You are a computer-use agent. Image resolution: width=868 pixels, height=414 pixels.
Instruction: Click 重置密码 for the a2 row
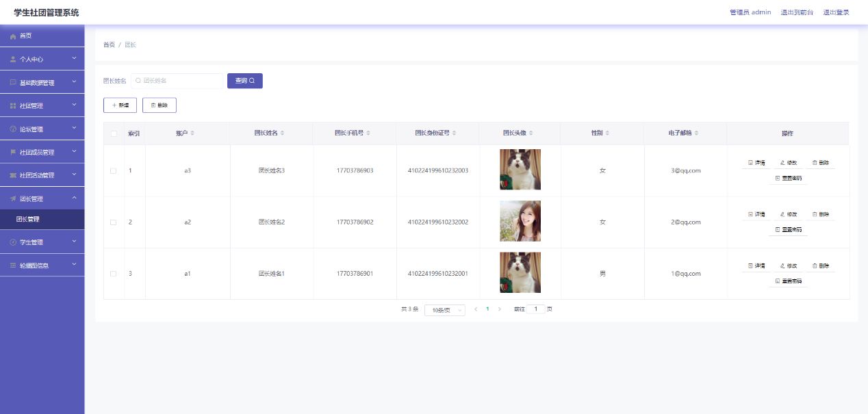pyautogui.click(x=789, y=230)
